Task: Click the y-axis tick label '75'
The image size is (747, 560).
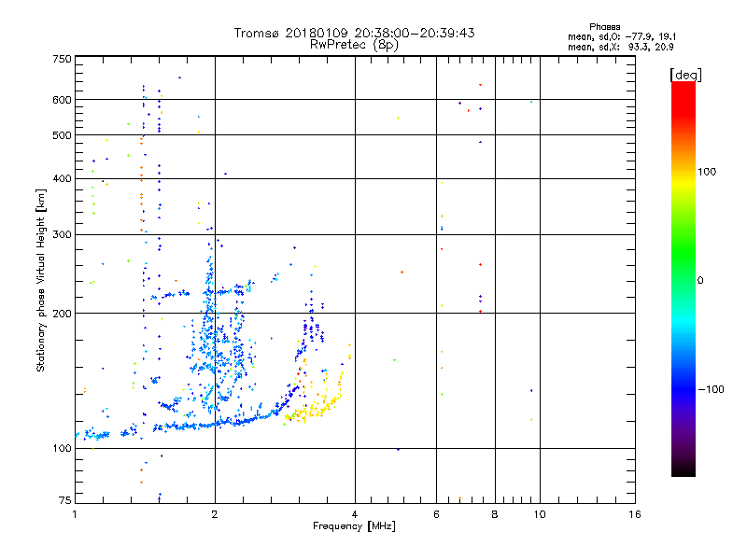Action: point(65,500)
